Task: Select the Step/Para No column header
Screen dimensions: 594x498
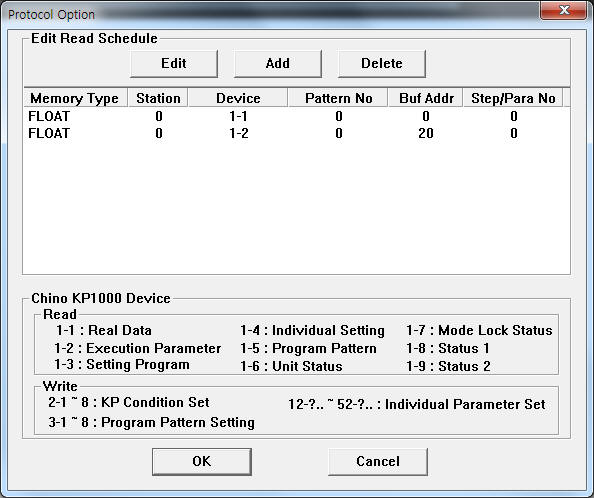Action: 513,98
